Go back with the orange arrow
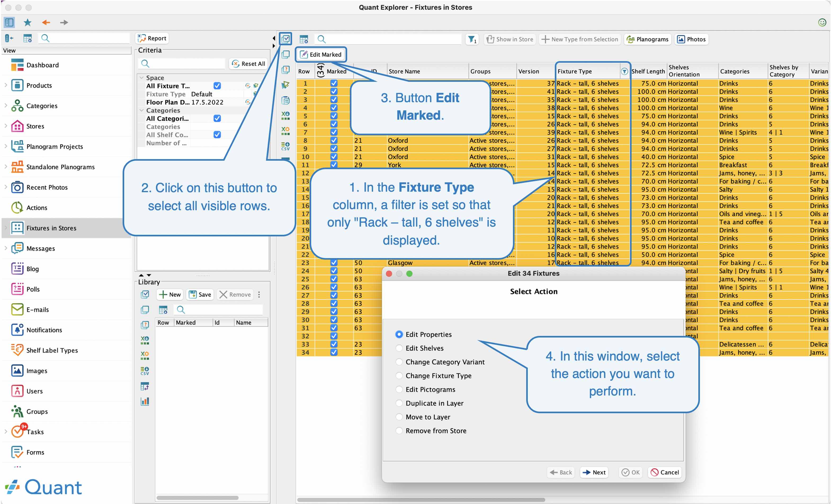The height and width of the screenshot is (504, 831). (46, 22)
